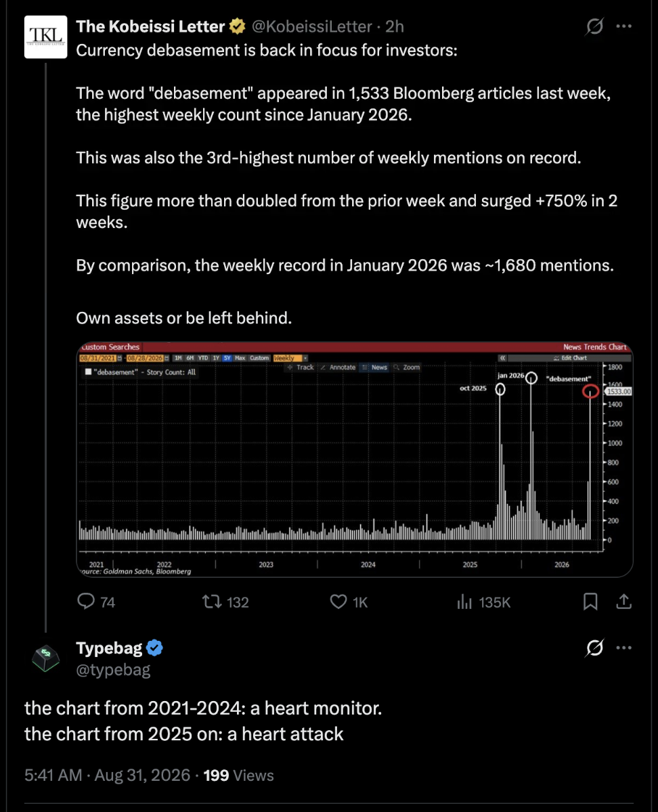Like the Kobeissi Letter tweet
Screen dimensions: 658x812
[349, 602]
